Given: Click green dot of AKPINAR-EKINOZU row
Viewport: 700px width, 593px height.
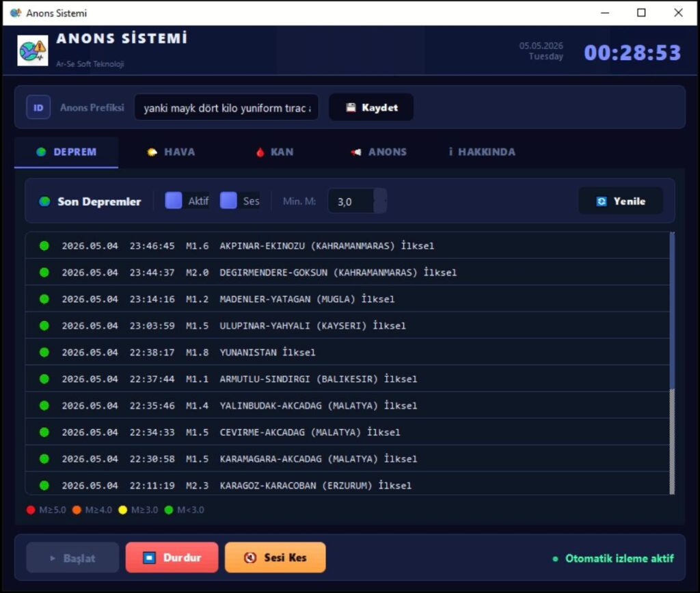Looking at the screenshot, I should click(44, 246).
